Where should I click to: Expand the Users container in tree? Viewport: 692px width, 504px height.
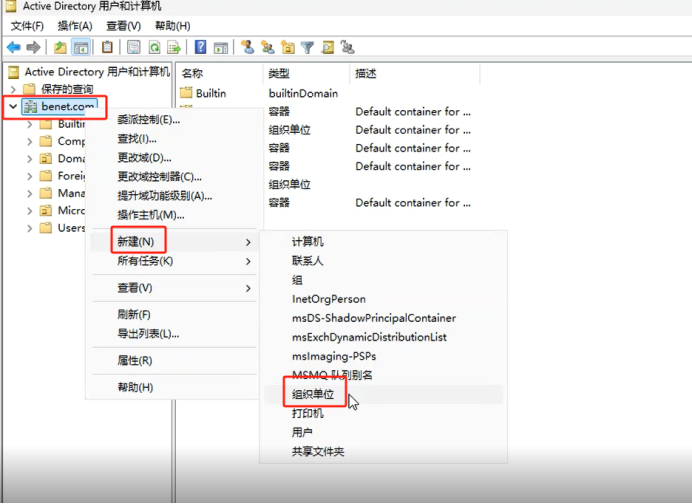pos(30,228)
